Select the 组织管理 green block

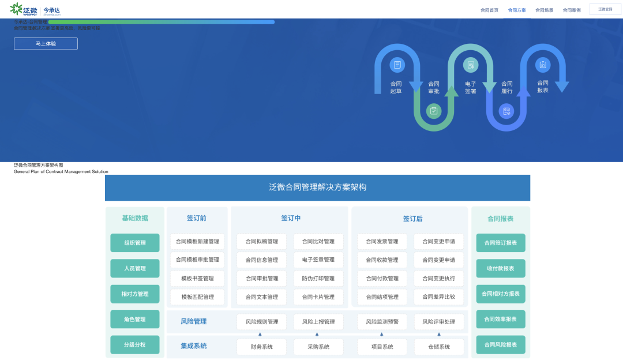click(134, 243)
